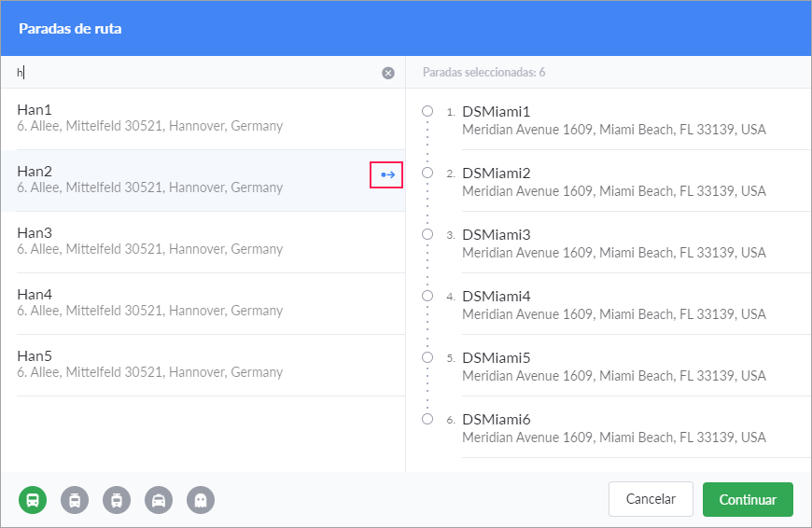Select the DSMiami2 selected stop
The width and height of the screenshot is (812, 528).
coord(609,182)
